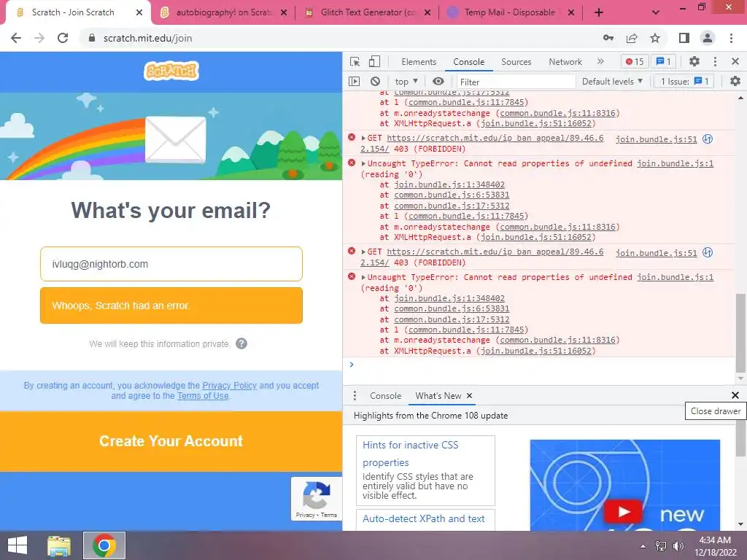Toggle the device toolbar icon in DevTools
This screenshot has width=747, height=560.
(x=374, y=61)
